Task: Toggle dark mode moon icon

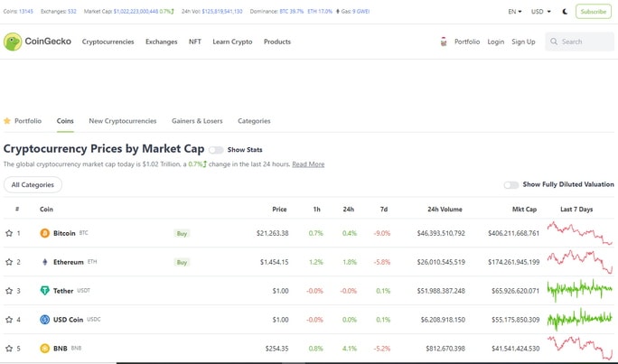Action: (x=565, y=12)
